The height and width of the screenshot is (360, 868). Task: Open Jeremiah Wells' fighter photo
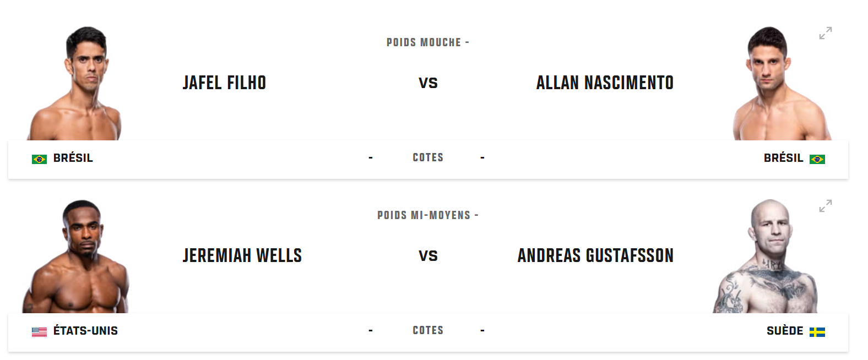(x=76, y=257)
